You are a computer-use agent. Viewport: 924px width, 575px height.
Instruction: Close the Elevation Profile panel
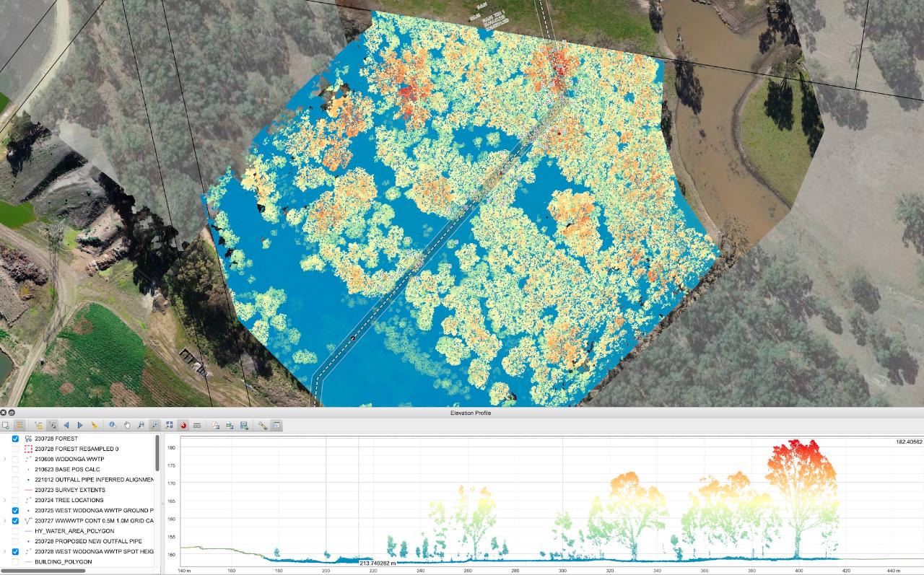click(x=4, y=413)
